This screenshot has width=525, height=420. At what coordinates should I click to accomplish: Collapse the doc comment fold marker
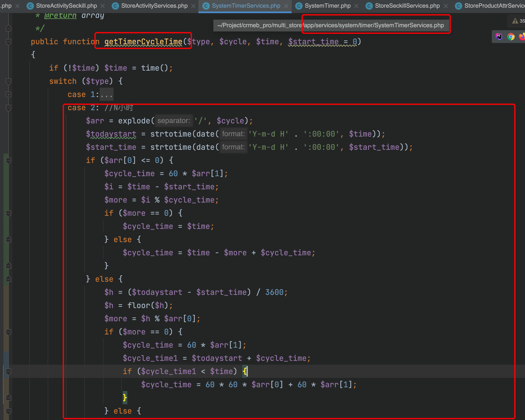click(x=8, y=29)
